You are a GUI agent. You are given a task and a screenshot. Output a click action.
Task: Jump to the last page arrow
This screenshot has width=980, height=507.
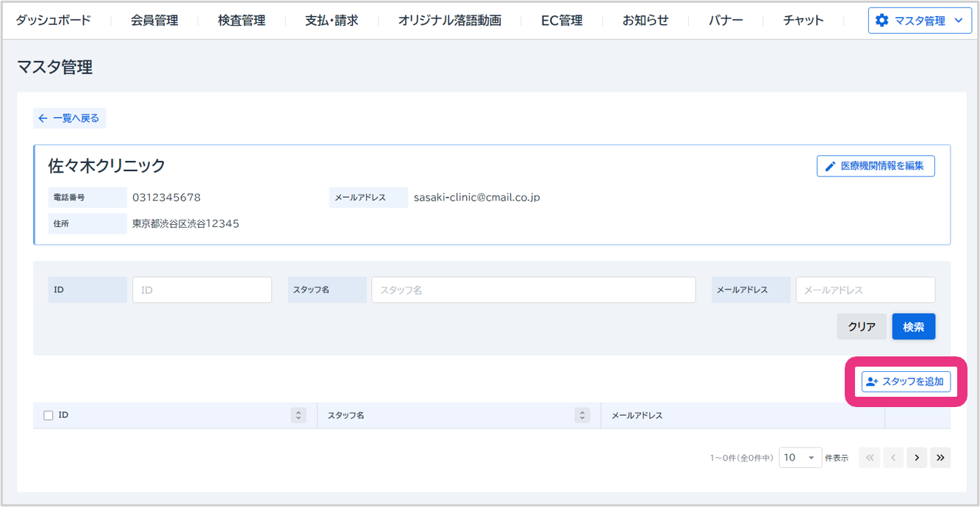pos(940,458)
